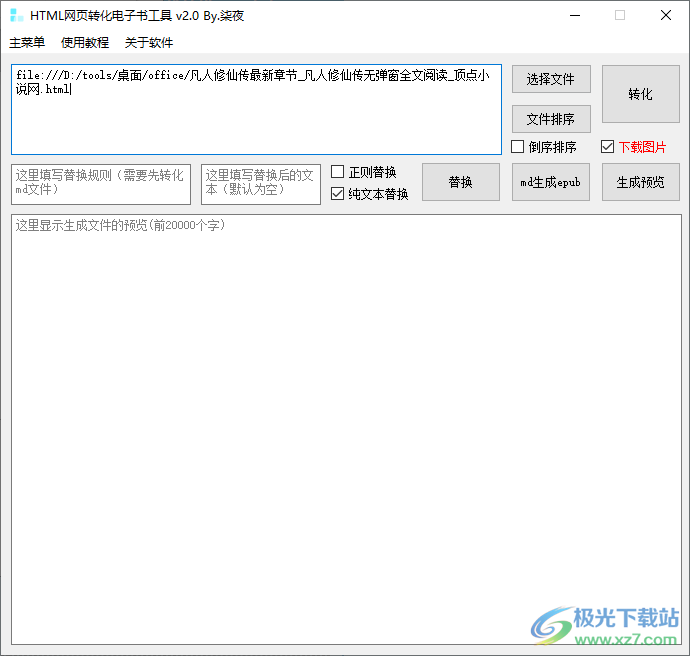Image resolution: width=690 pixels, height=656 pixels.
Task: Open the 使用教程 menu
Action: coord(85,42)
